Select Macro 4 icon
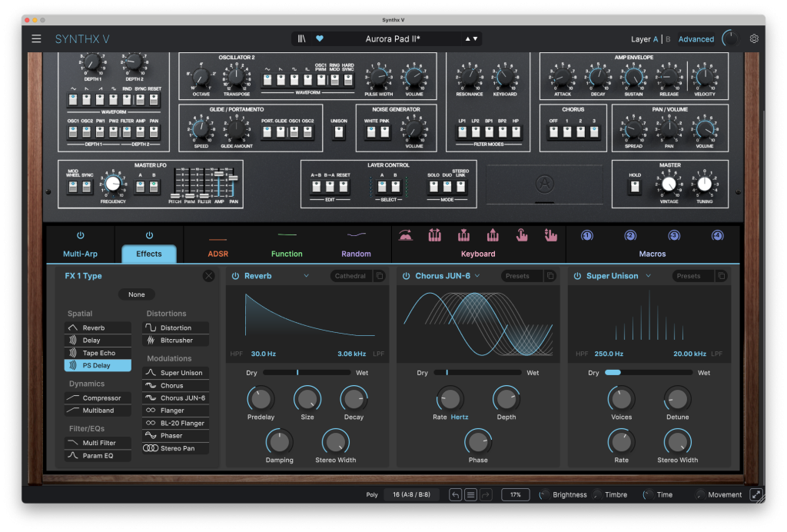Image resolution: width=787 pixels, height=532 pixels. click(x=718, y=235)
